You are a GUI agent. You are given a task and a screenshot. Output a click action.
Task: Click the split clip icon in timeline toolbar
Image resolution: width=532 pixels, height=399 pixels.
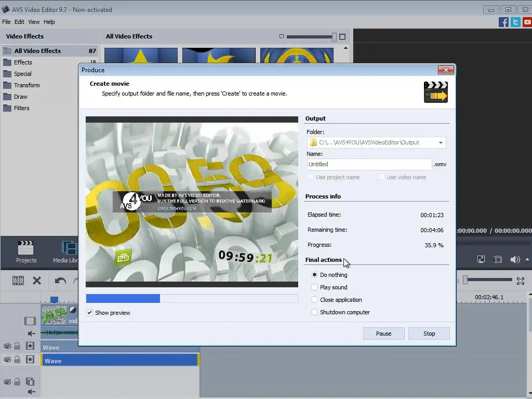coord(18,281)
